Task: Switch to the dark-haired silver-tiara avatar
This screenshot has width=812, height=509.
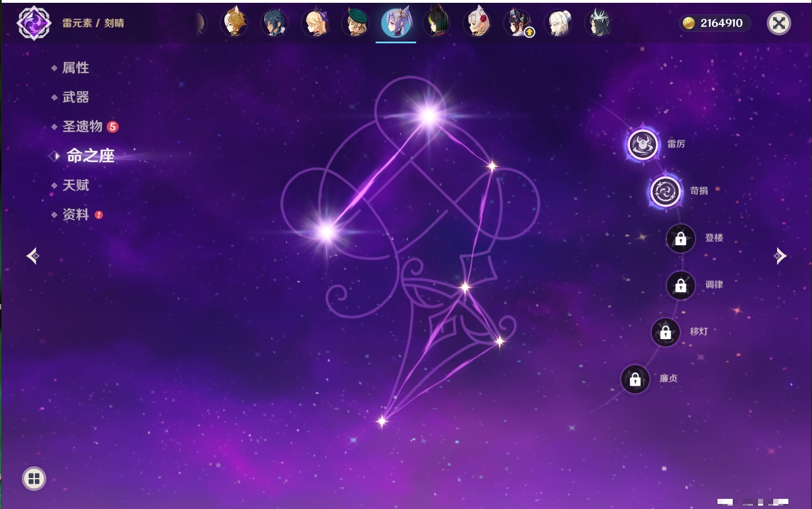Action: coord(599,23)
